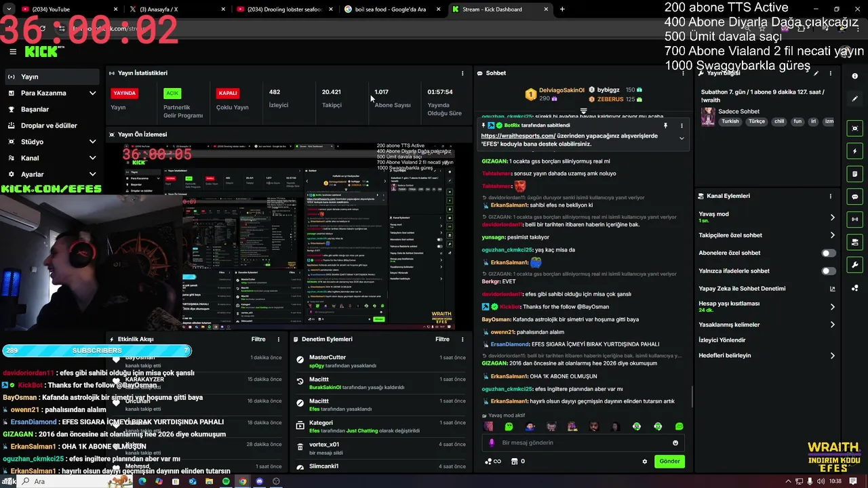Open Başarılar sidebar item
This screenshot has width=868, height=488.
pos(52,109)
